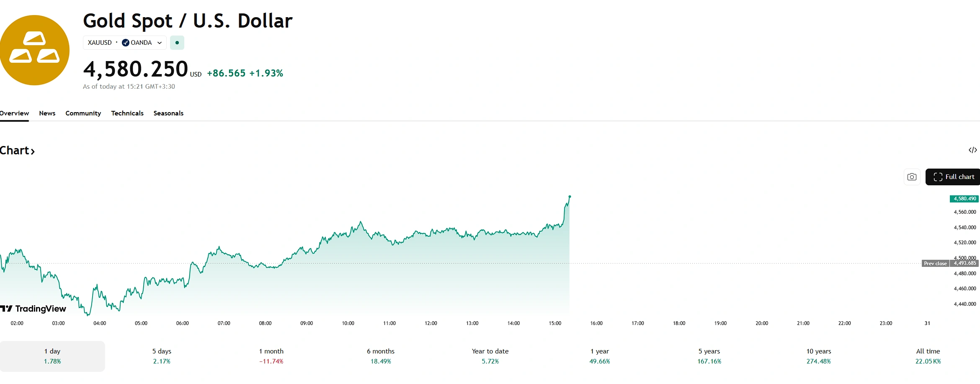Select the Year to date range
This screenshot has height=384, width=980.
[490, 356]
